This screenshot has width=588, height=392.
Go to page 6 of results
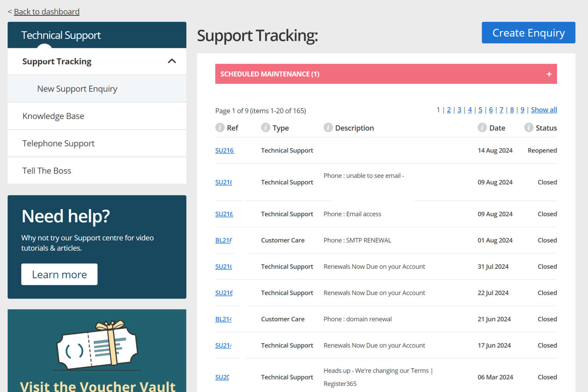point(491,110)
